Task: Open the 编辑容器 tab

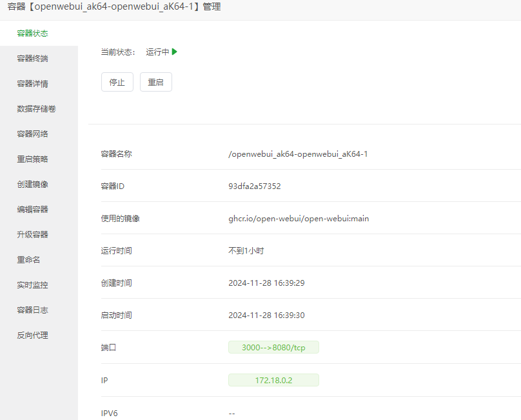Action: pos(32,210)
